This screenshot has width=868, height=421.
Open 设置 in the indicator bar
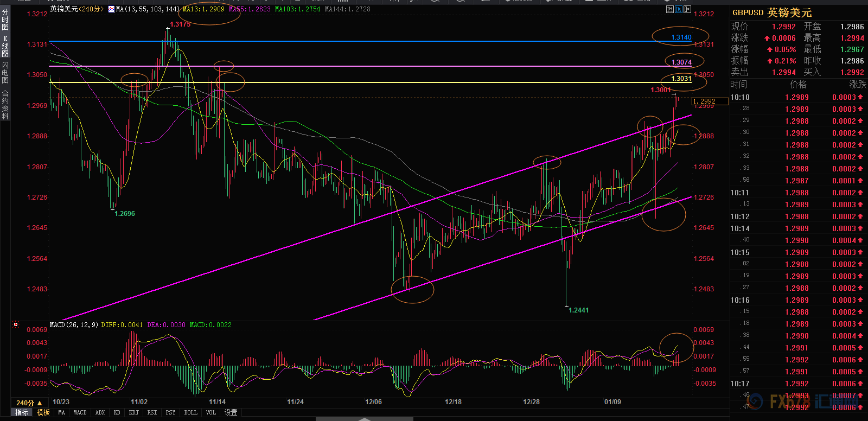231,412
